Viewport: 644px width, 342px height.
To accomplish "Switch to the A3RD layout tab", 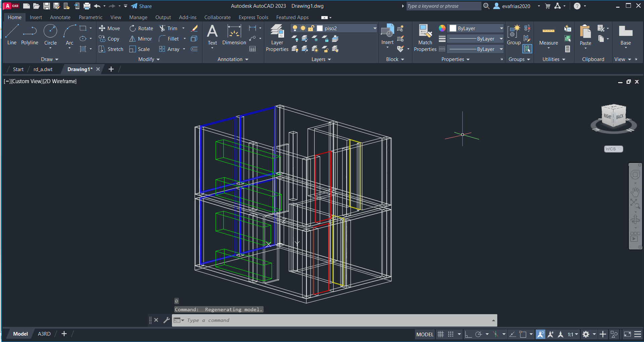I will [44, 334].
